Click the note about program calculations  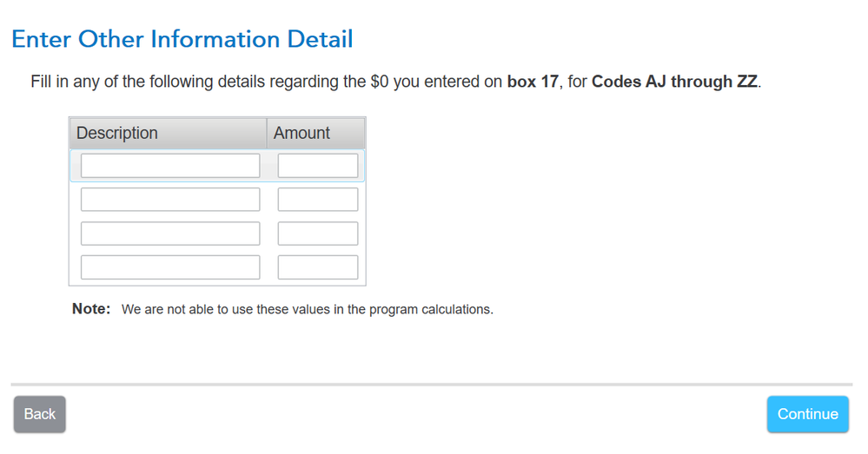pos(307,309)
